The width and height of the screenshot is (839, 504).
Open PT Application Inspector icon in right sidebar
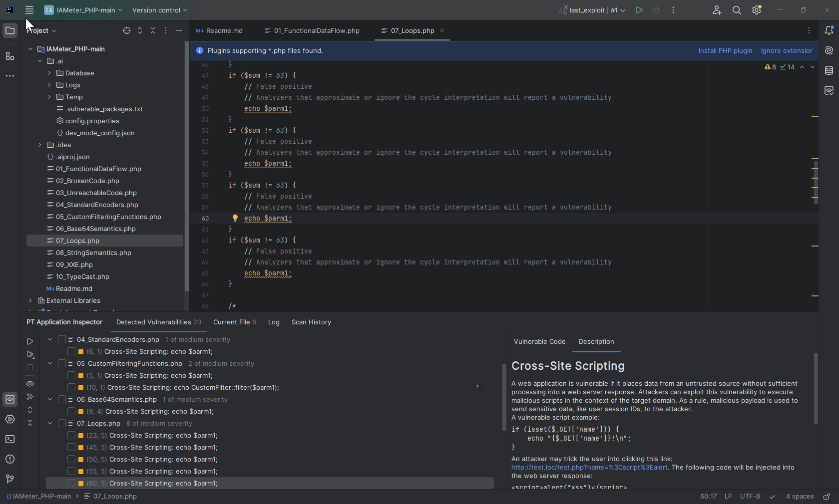click(829, 90)
